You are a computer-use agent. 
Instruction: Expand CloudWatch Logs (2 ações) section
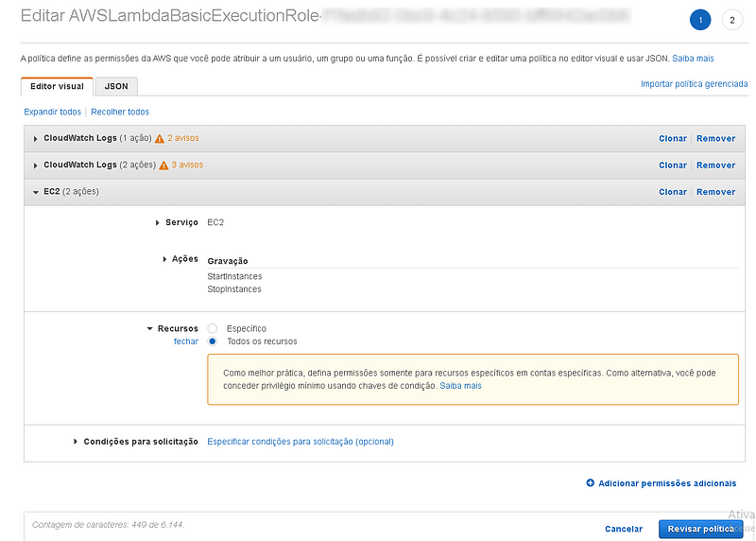35,166
